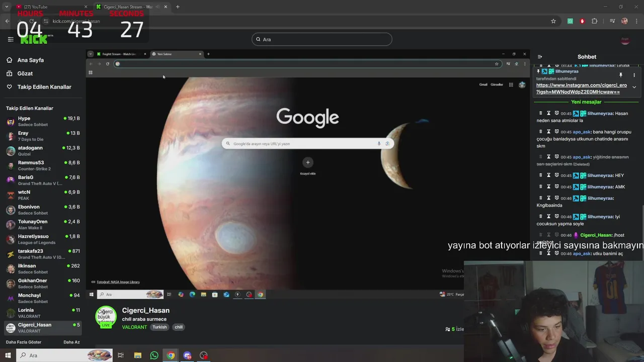Click streamed Google search box

tap(307, 144)
